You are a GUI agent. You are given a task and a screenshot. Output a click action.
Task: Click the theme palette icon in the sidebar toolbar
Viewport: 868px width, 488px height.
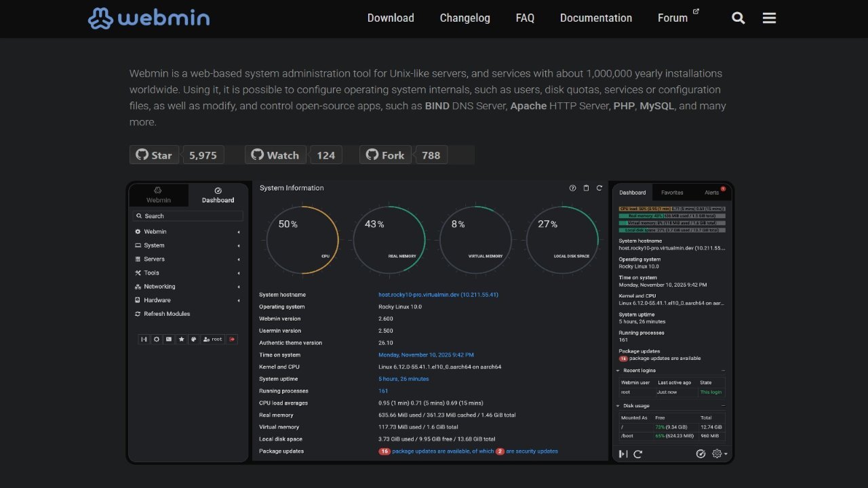193,339
